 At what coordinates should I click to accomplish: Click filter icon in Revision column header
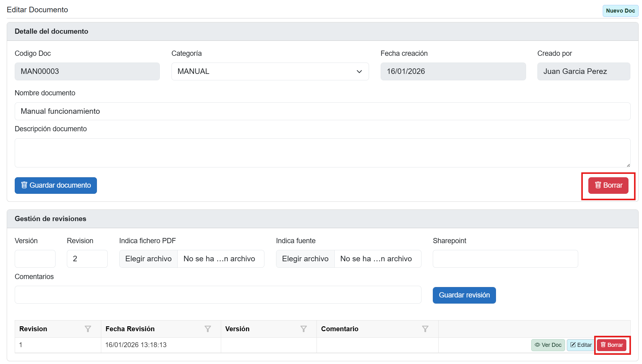88,329
